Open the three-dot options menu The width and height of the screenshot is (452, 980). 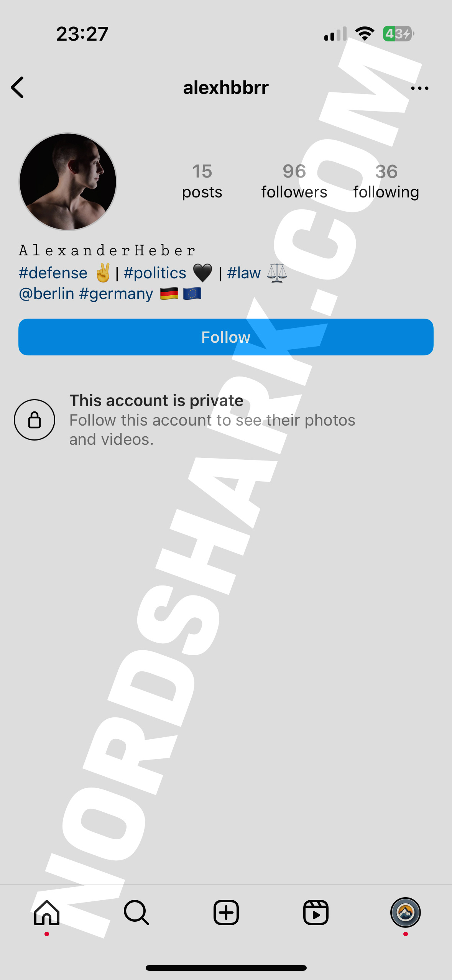pos(419,88)
